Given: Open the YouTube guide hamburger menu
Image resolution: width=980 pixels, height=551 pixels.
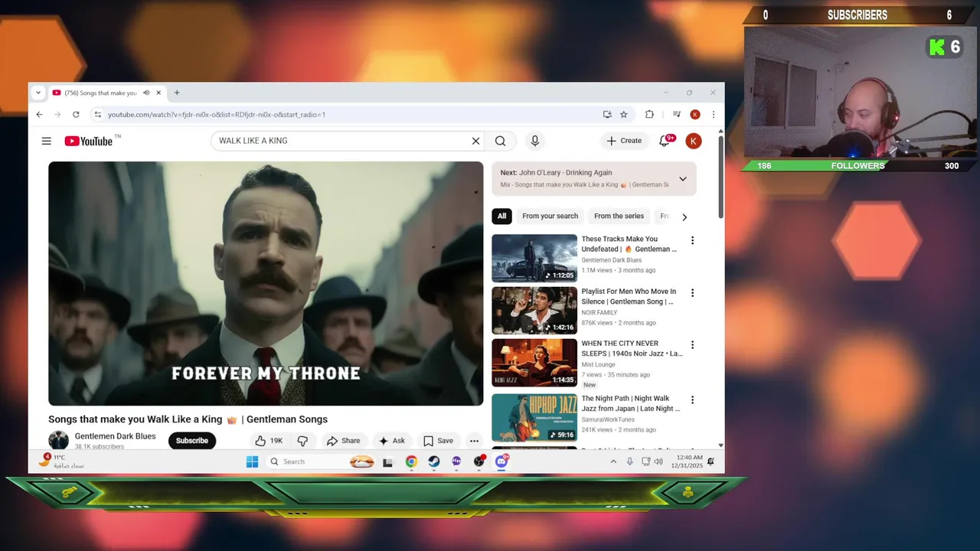Looking at the screenshot, I should [47, 141].
